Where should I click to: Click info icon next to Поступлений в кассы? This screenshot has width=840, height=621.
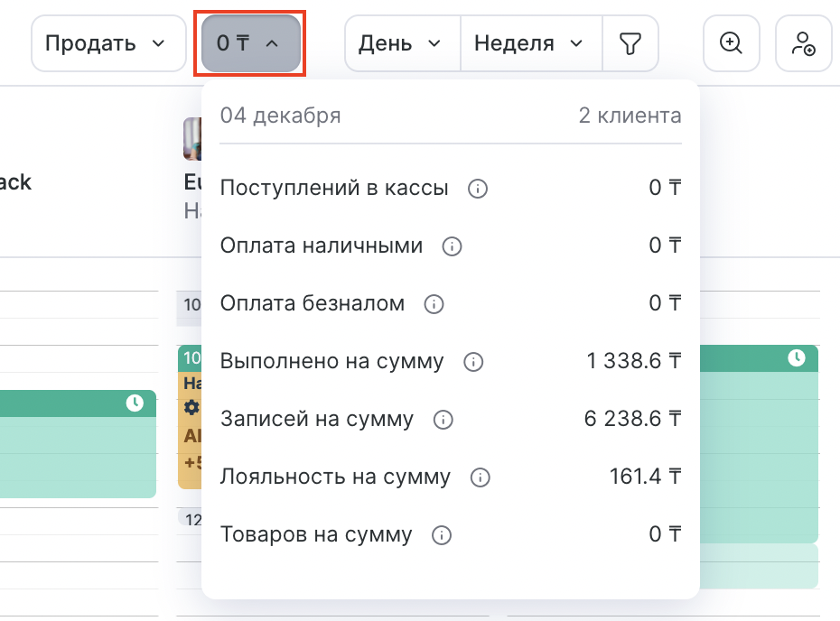(x=479, y=189)
